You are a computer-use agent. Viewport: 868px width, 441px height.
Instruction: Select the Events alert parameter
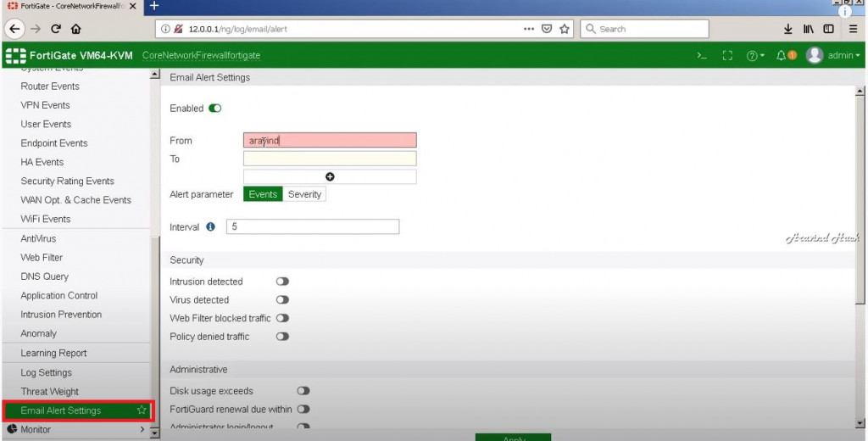pyautogui.click(x=263, y=194)
